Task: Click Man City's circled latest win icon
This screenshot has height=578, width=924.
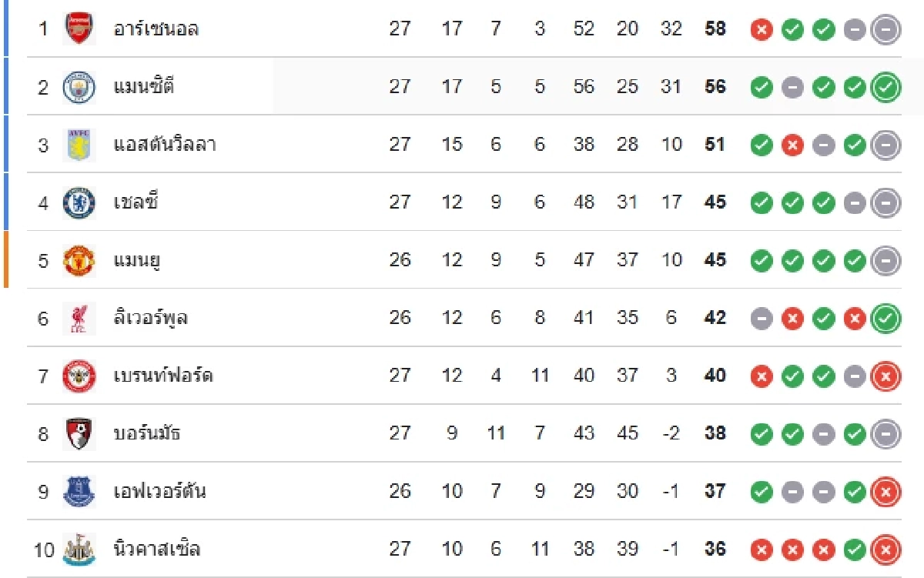Action: pyautogui.click(x=885, y=88)
